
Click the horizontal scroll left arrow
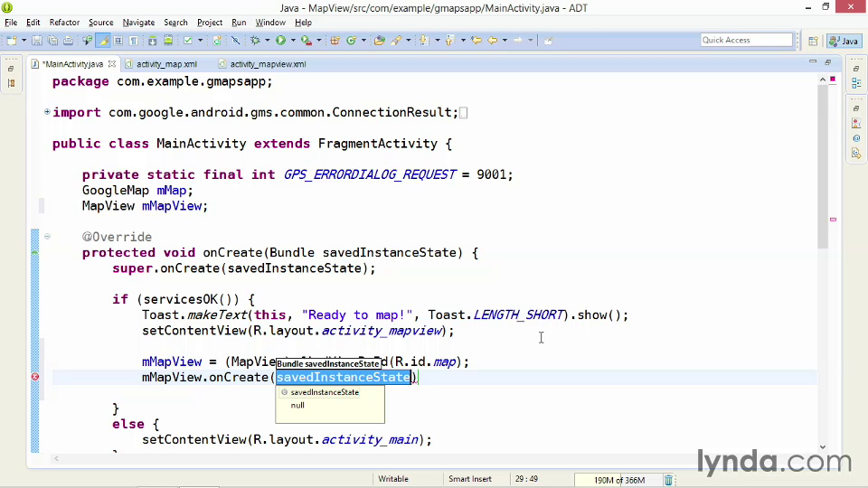point(56,459)
